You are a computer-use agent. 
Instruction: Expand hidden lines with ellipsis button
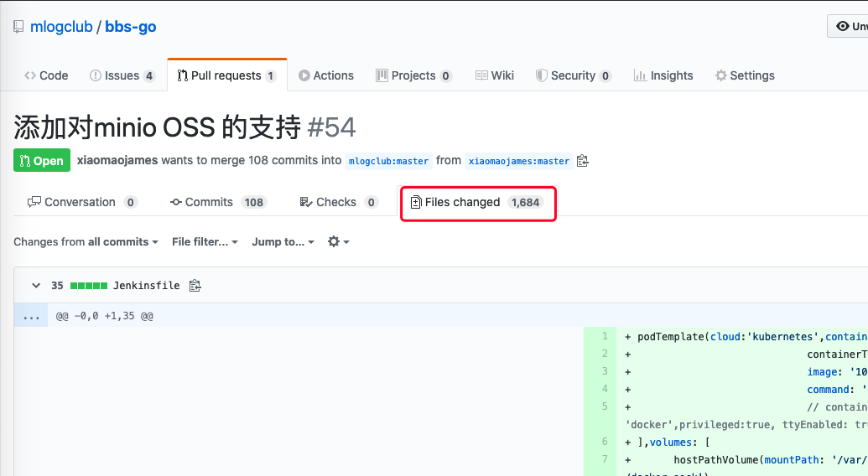(x=31, y=316)
